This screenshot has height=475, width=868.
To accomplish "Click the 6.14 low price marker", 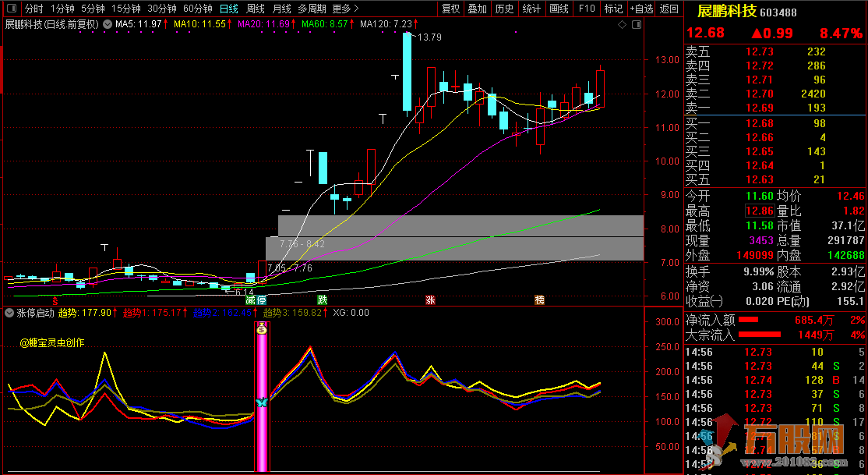I will point(244,292).
